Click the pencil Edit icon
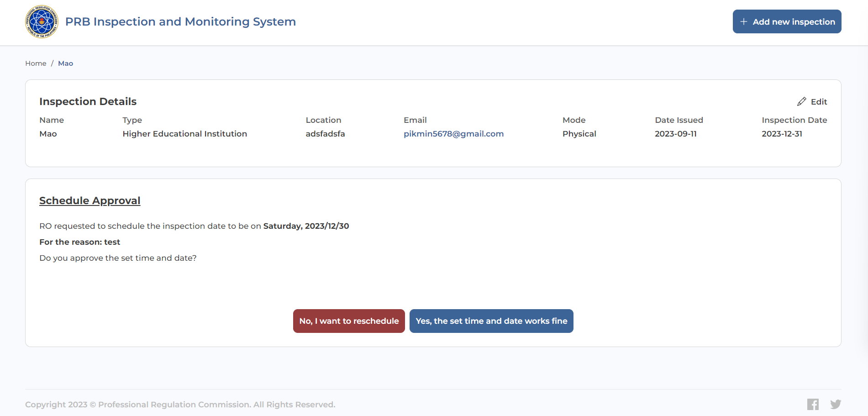Viewport: 868px width, 416px height. 801,101
